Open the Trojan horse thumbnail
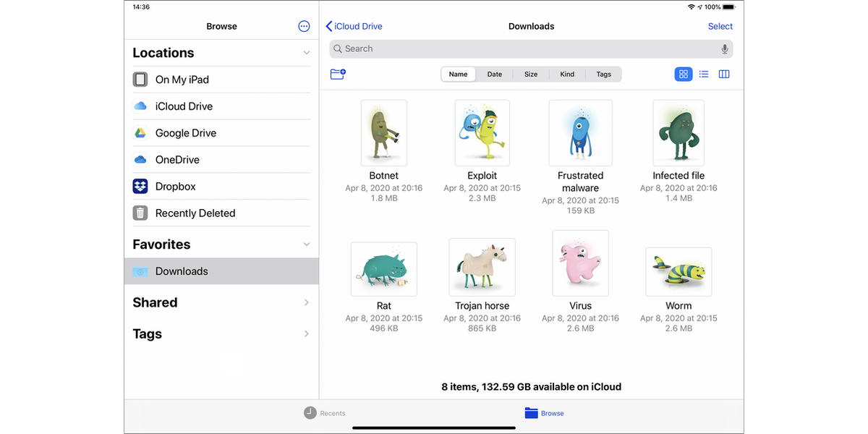This screenshot has height=434, width=868. pyautogui.click(x=482, y=268)
